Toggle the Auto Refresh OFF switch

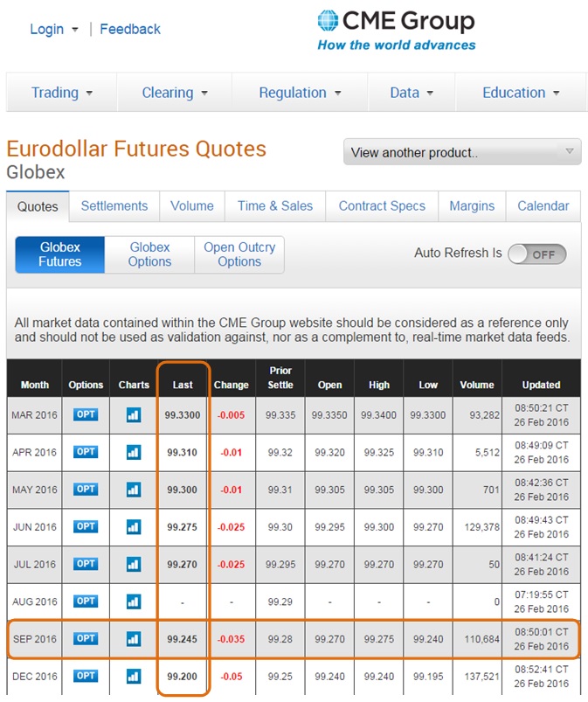(537, 254)
